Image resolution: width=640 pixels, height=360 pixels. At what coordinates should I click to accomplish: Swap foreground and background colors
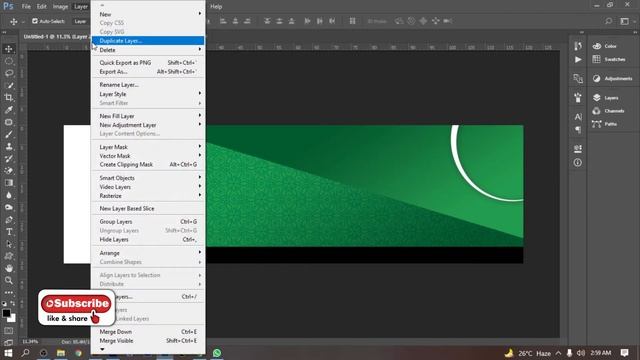click(x=13, y=303)
